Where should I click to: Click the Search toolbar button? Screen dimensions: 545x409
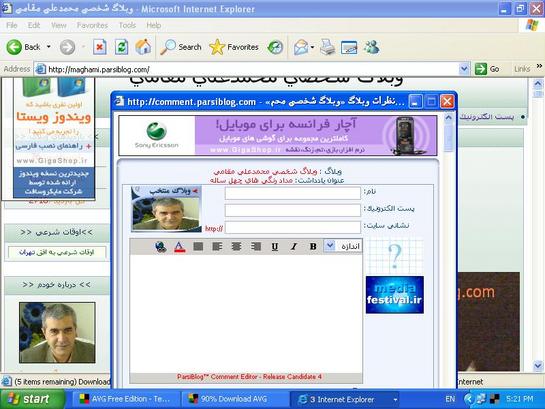(x=181, y=47)
